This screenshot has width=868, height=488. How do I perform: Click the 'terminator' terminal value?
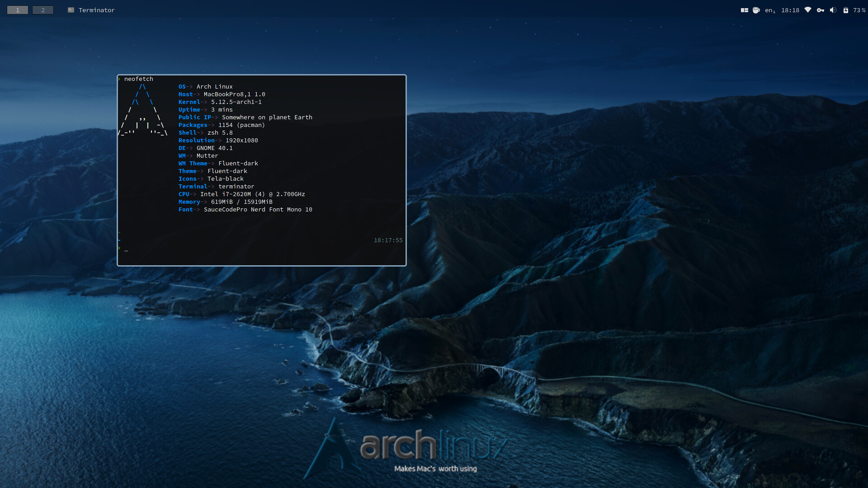pos(236,186)
